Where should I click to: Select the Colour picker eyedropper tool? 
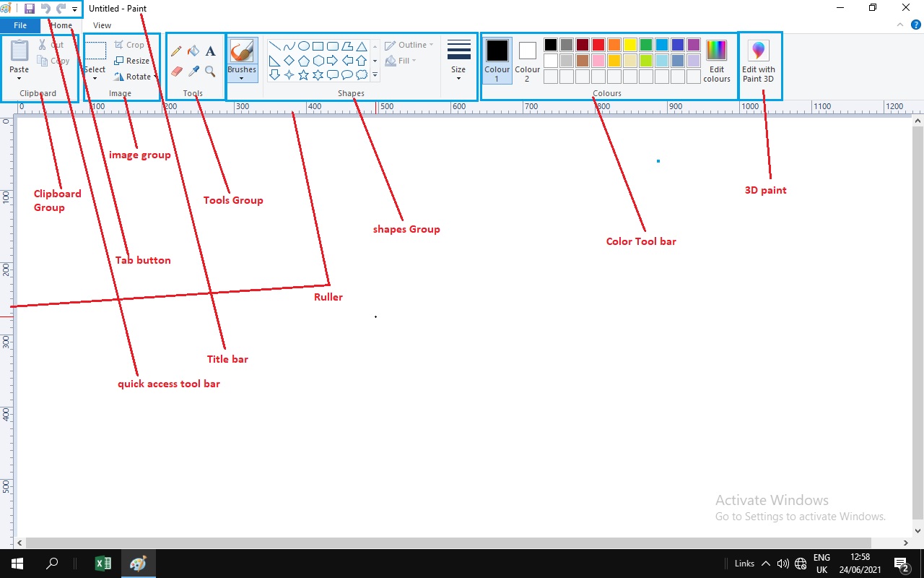coord(193,71)
